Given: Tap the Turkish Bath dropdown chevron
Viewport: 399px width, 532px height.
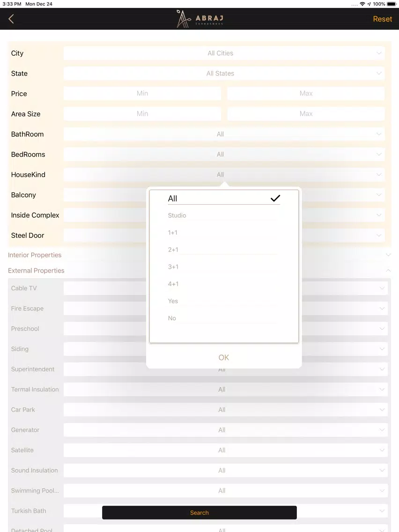Looking at the screenshot, I should (382, 511).
